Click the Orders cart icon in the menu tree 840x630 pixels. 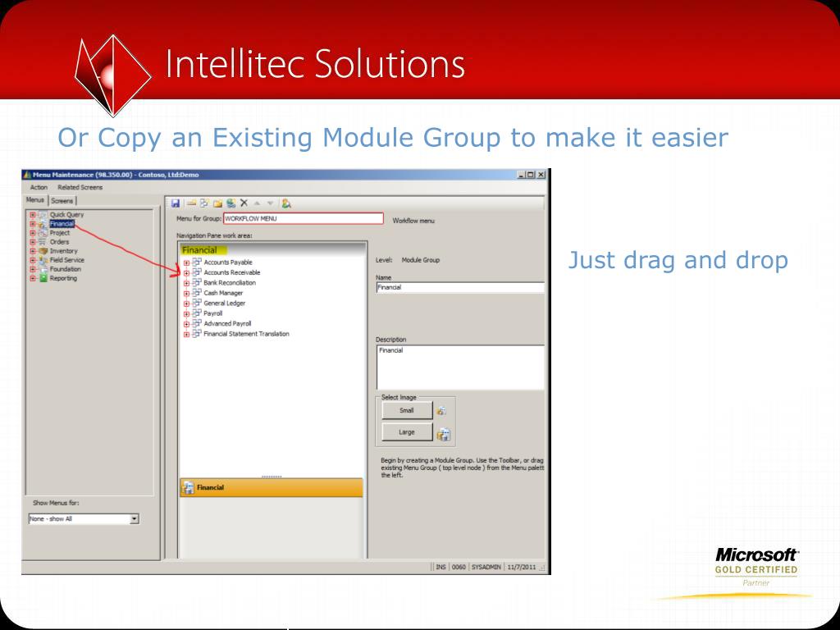click(43, 242)
